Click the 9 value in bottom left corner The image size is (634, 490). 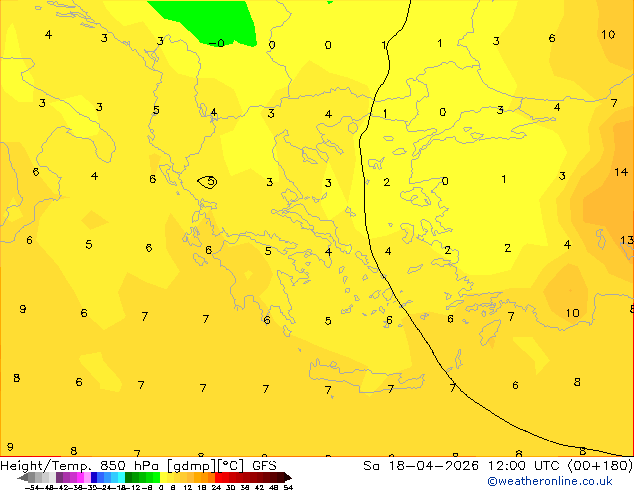[10, 447]
